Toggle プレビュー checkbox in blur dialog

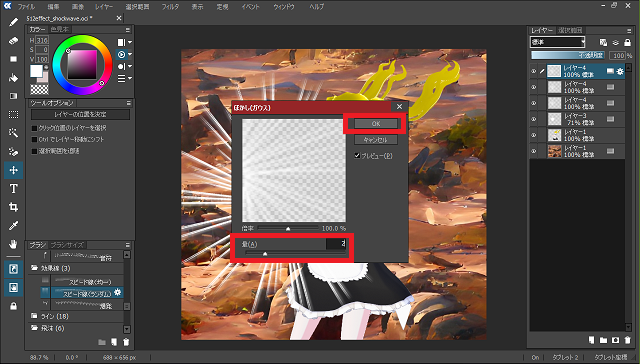pos(357,155)
